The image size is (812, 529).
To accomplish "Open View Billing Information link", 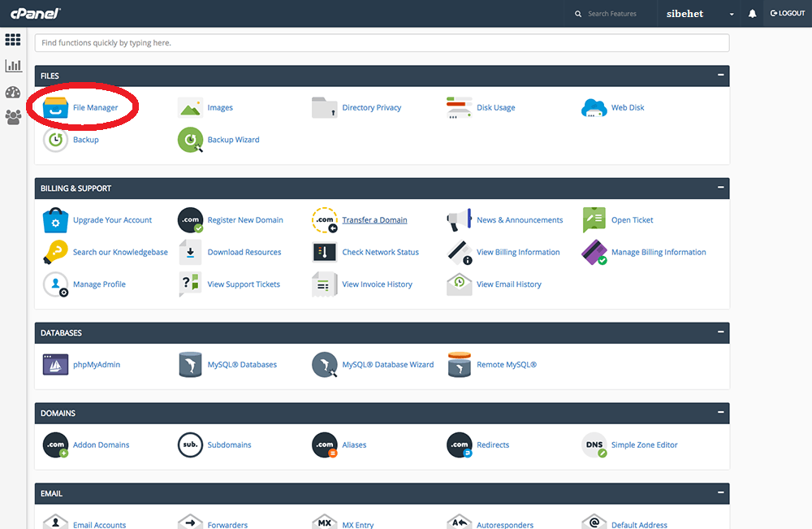I will pos(518,253).
